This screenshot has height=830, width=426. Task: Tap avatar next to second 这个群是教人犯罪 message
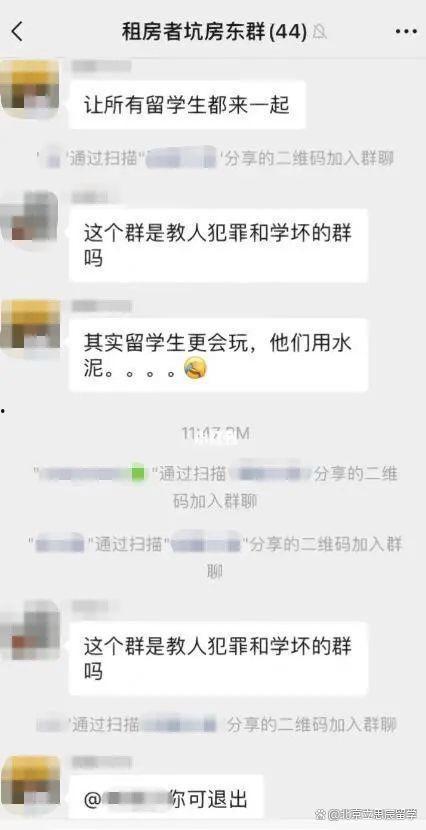[29, 630]
